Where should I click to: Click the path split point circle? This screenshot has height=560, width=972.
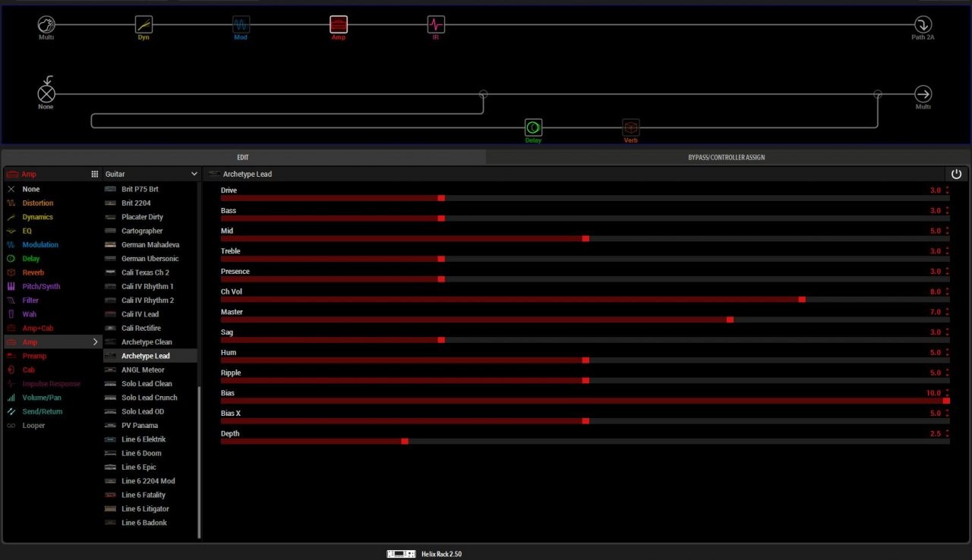point(483,94)
